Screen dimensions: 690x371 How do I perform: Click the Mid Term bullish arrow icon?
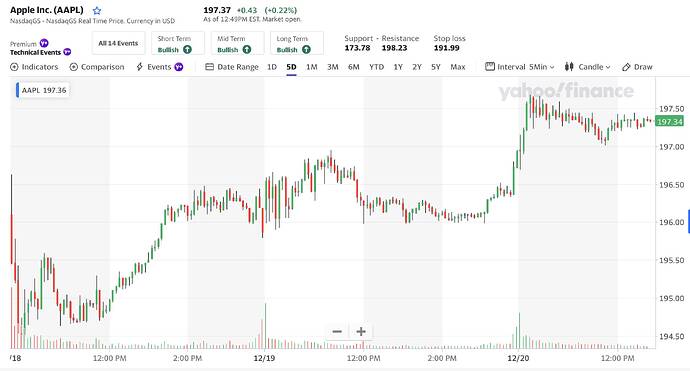click(247, 50)
